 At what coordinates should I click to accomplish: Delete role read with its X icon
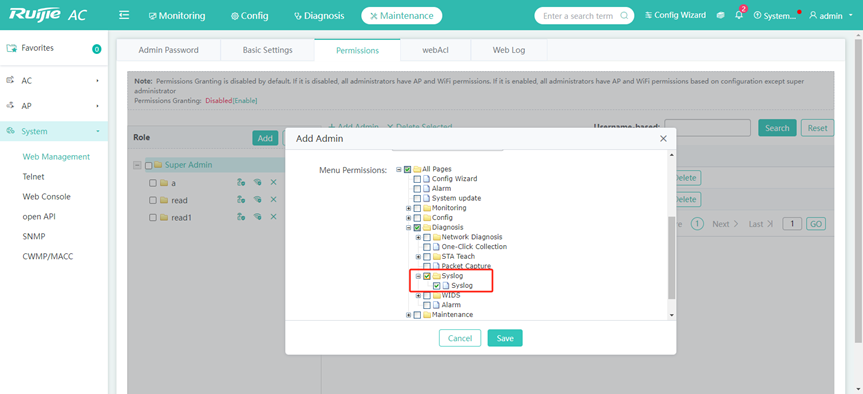pyautogui.click(x=273, y=200)
